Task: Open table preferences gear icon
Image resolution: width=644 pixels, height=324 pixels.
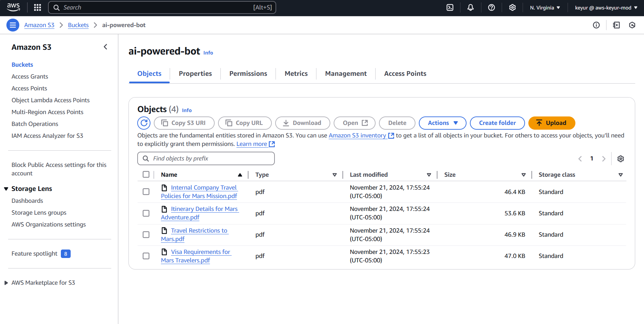Action: pyautogui.click(x=621, y=159)
